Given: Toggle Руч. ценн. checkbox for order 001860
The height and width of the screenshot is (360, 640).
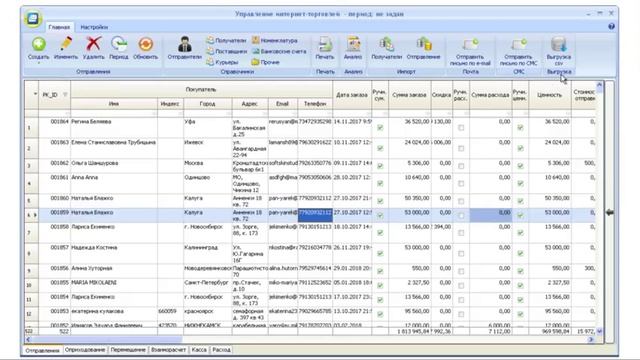Looking at the screenshot, I should click(x=520, y=201).
